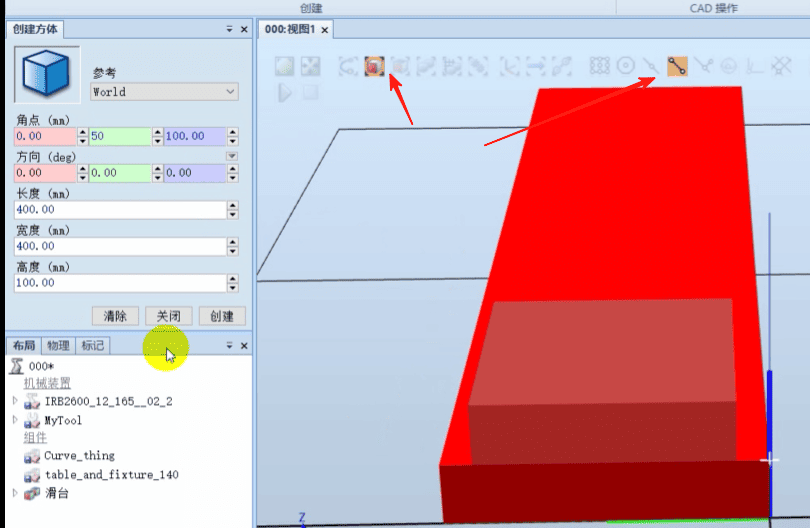
Task: Switch to the 标记 tab
Action: click(92, 345)
